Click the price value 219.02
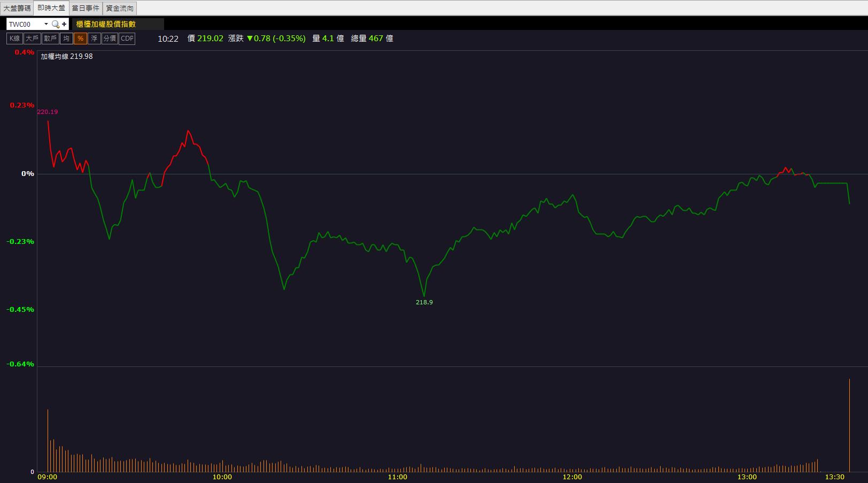Screen dimensions: 868x483 point(210,39)
